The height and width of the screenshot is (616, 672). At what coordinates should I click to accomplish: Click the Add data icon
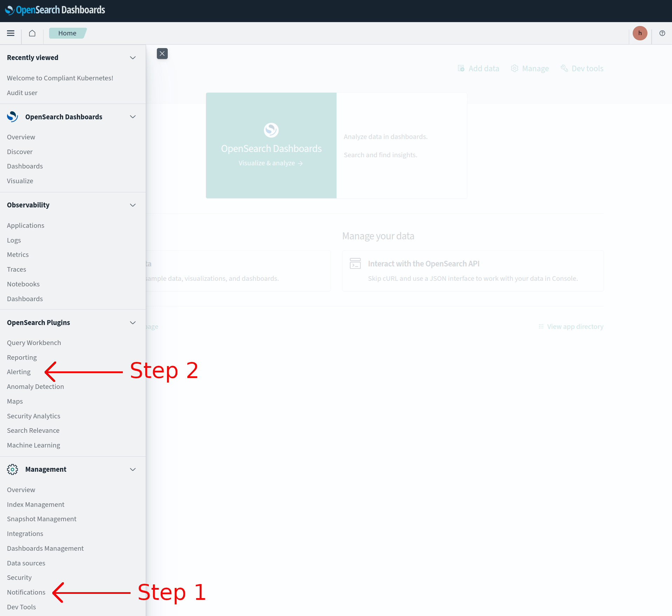tap(461, 68)
